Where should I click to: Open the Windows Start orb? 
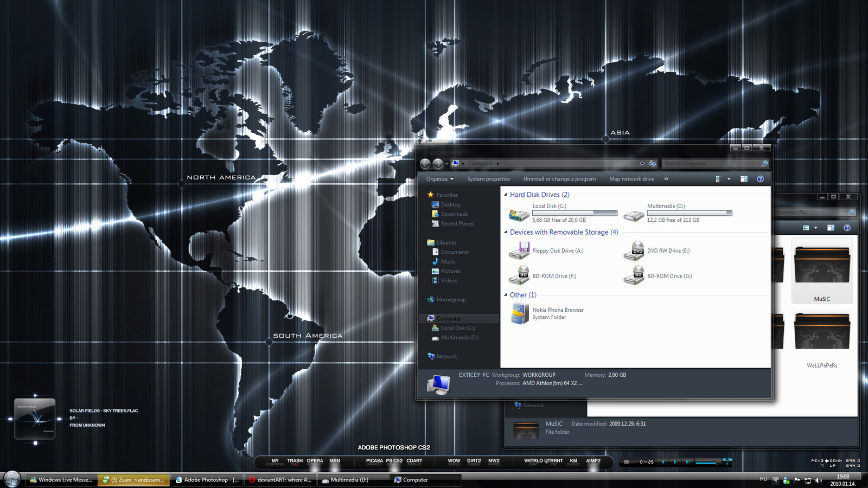12,479
